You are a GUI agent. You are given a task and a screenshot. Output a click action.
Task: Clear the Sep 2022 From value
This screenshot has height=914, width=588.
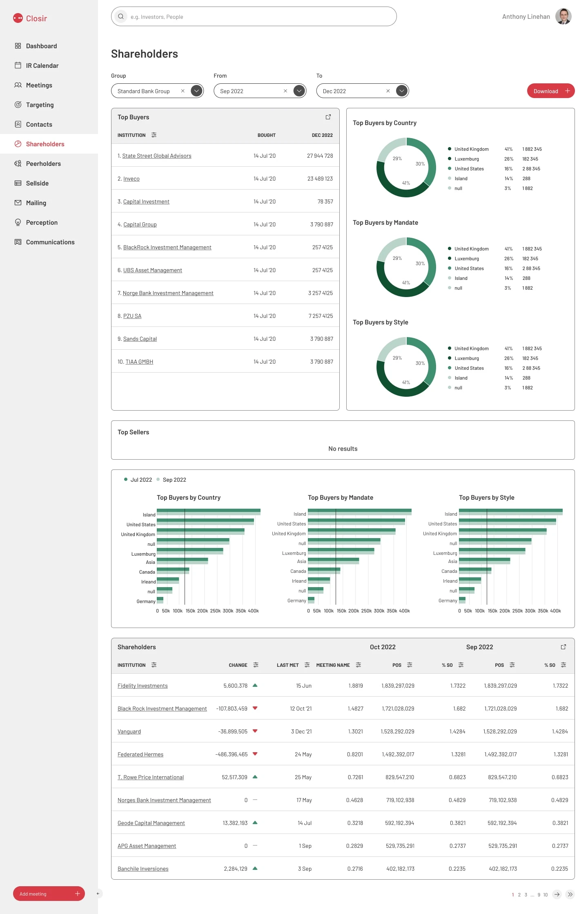[x=285, y=91]
